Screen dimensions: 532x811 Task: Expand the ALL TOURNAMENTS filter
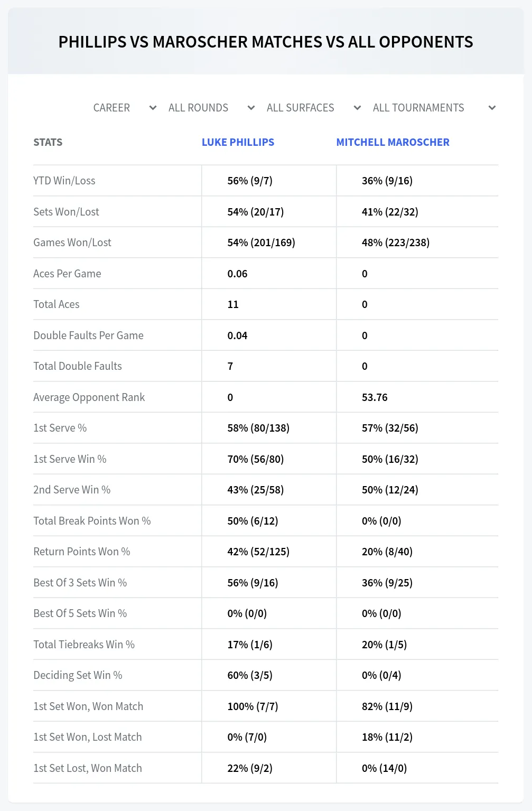pos(434,108)
